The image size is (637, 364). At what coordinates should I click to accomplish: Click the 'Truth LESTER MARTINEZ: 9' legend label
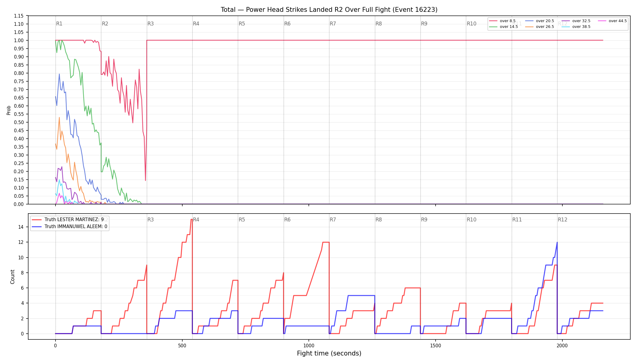[x=74, y=220]
